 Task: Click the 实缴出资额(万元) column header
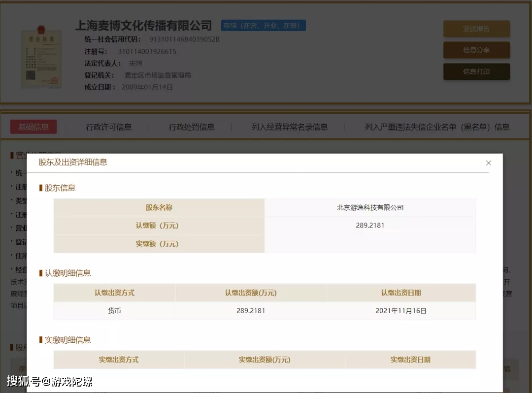[265, 360]
